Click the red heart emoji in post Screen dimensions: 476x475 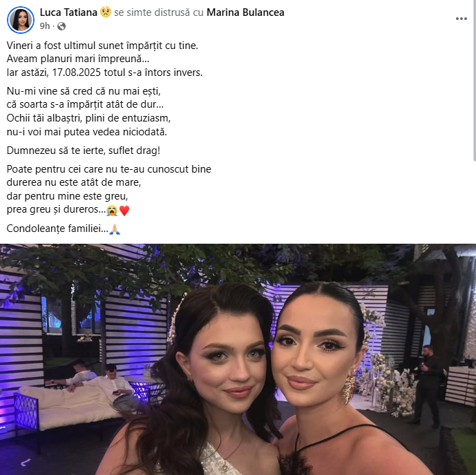124,210
